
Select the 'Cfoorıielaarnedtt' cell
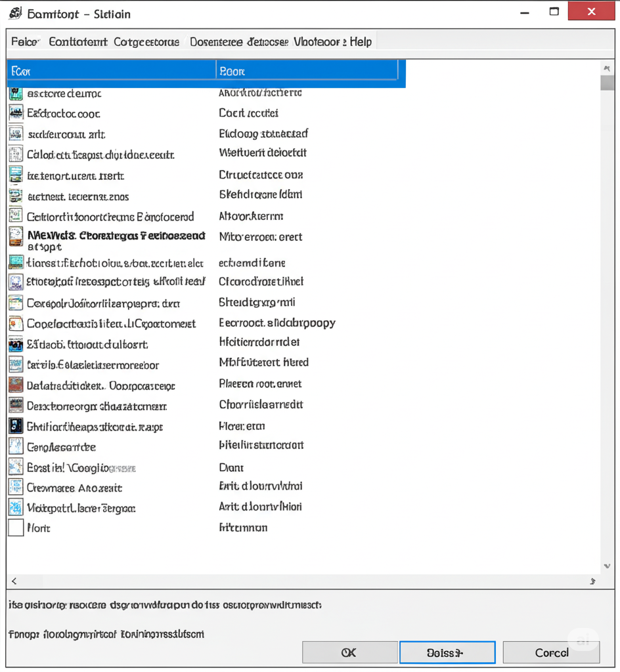(x=261, y=404)
